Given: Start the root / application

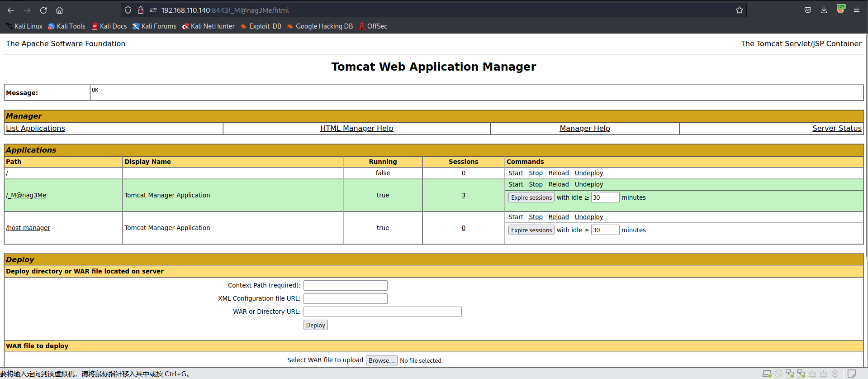Looking at the screenshot, I should click(x=516, y=173).
